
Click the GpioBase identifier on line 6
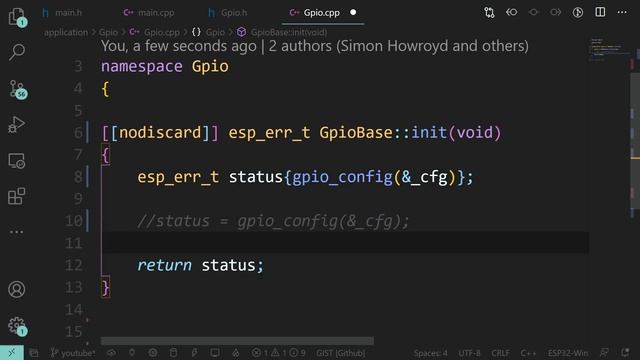coord(356,133)
